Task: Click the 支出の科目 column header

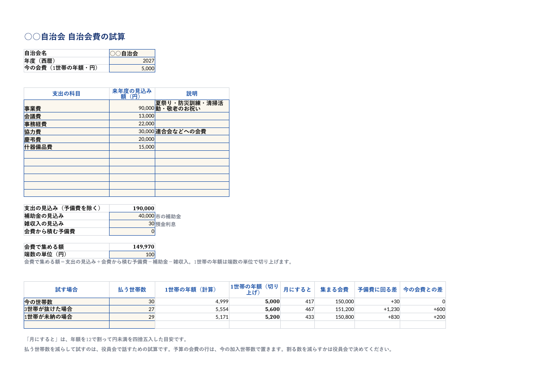Action: coord(66,94)
